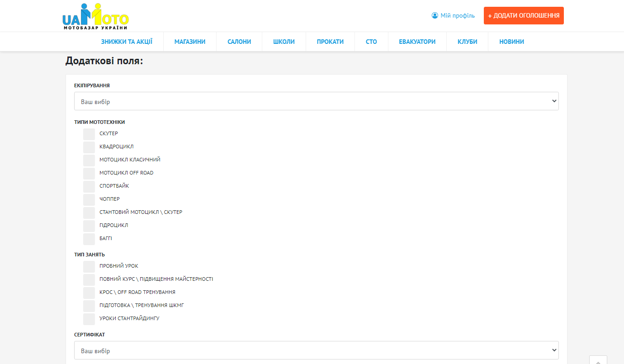This screenshot has height=364, width=624.
Task: Open the Сертифікат dropdown
Action: tap(317, 350)
